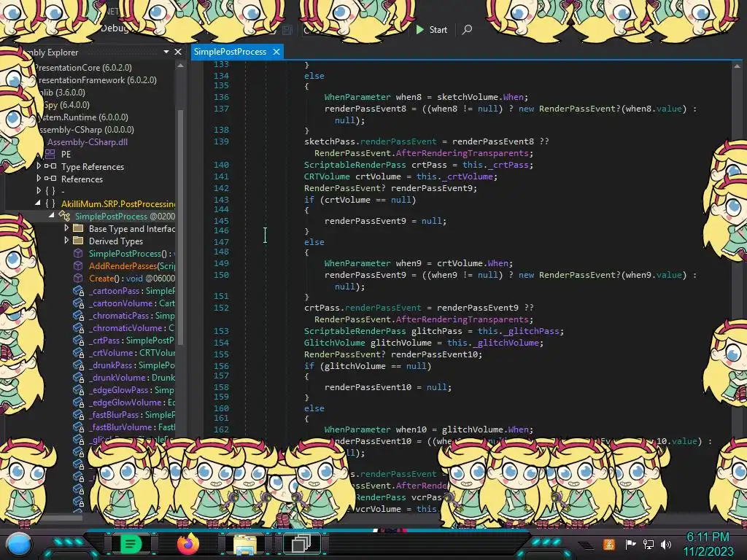Click the Create() method cube icon

tap(78, 278)
